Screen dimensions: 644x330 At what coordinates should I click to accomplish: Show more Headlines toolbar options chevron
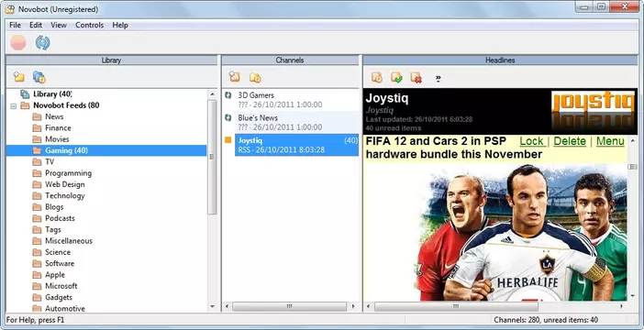[438, 78]
